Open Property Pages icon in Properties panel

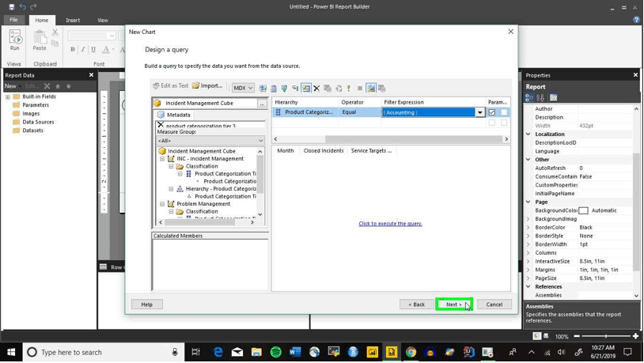click(x=554, y=98)
